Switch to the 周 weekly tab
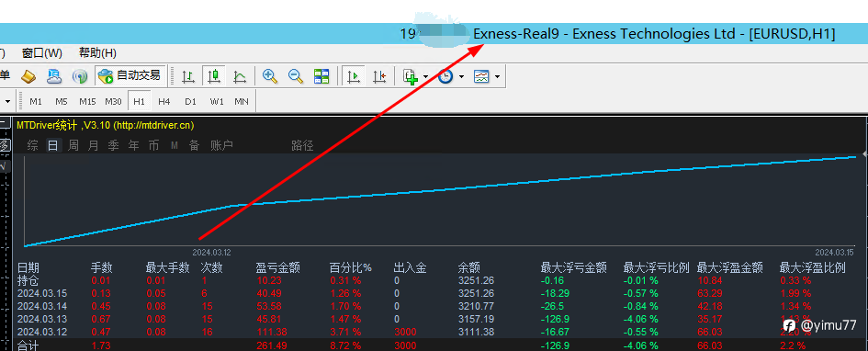 [73, 145]
